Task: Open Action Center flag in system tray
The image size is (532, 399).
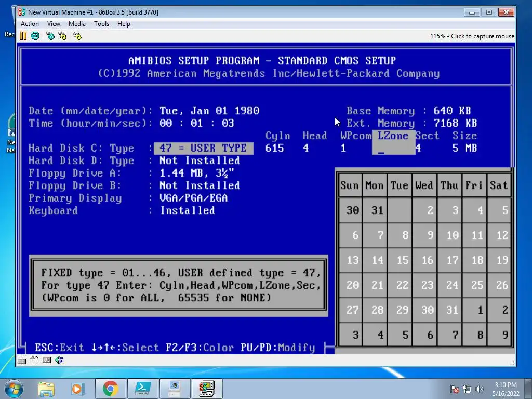Action: [x=454, y=389]
